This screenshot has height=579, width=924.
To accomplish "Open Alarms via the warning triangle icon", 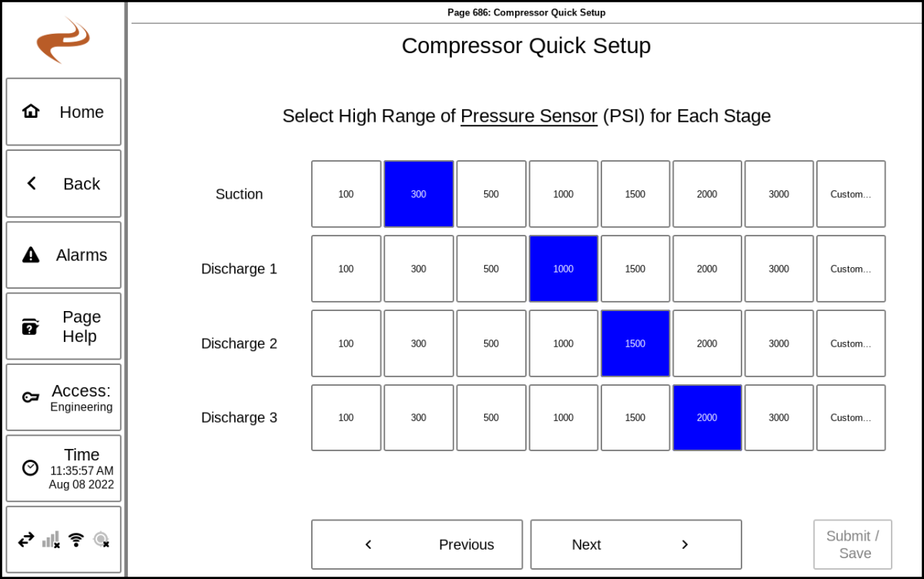I will point(31,254).
